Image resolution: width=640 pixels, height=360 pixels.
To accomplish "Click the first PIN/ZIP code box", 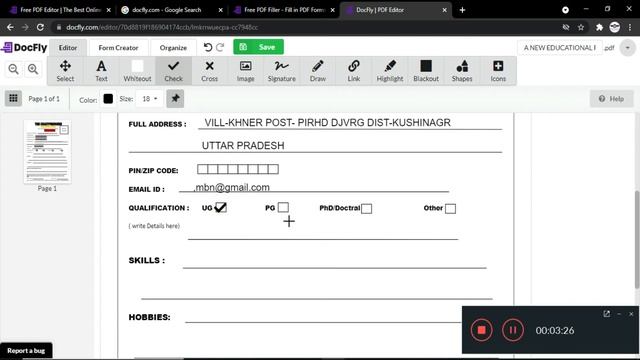I will point(202,169).
